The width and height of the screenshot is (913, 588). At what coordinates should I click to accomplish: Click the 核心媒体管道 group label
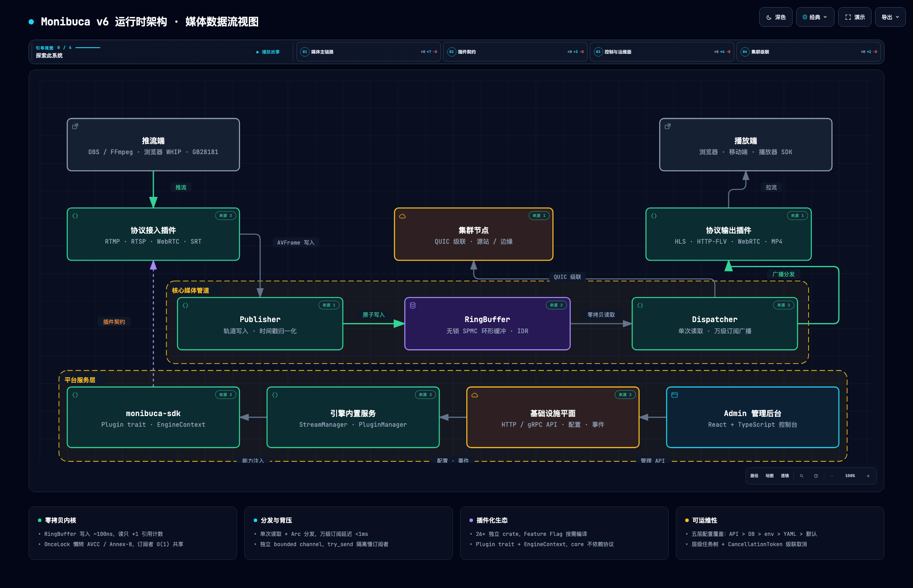tap(190, 290)
